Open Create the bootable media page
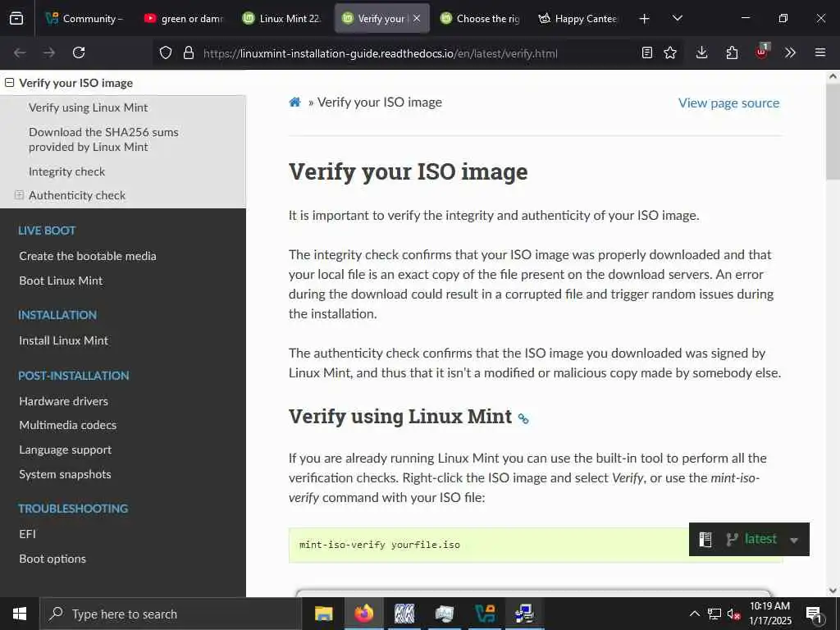840x630 pixels. 88,256
